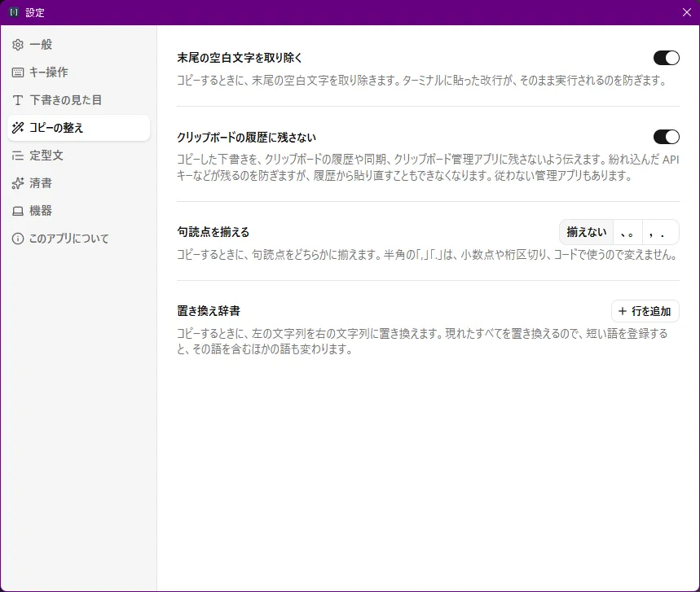Click the keyboard icon beside キー操作
The width and height of the screenshot is (700, 592).
18,72
